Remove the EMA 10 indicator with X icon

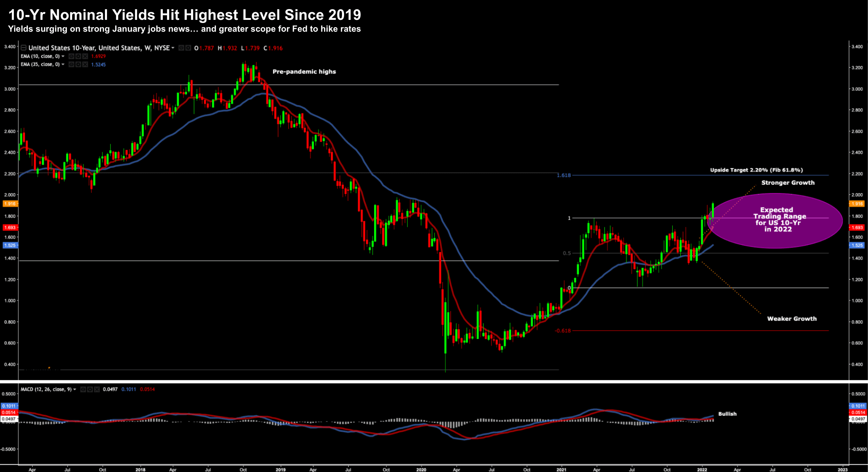pos(85,56)
